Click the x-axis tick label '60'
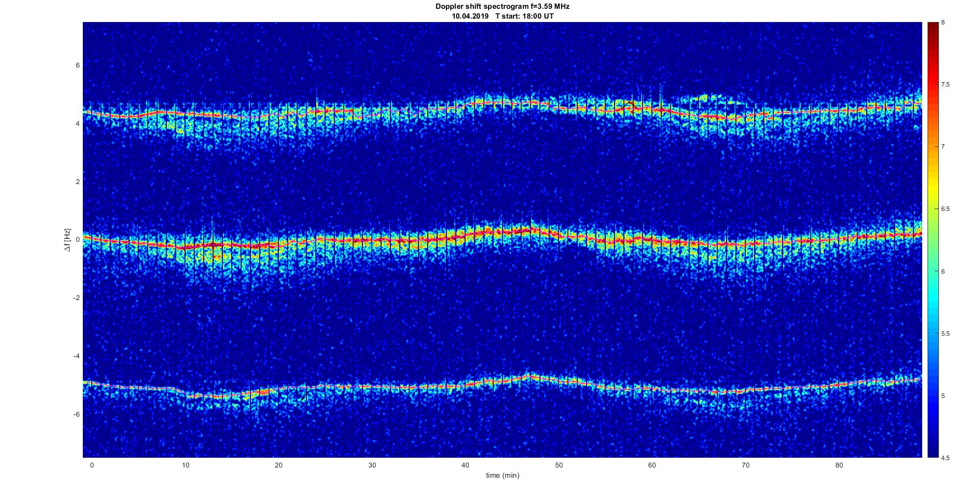The width and height of the screenshot is (980, 491). [x=652, y=465]
